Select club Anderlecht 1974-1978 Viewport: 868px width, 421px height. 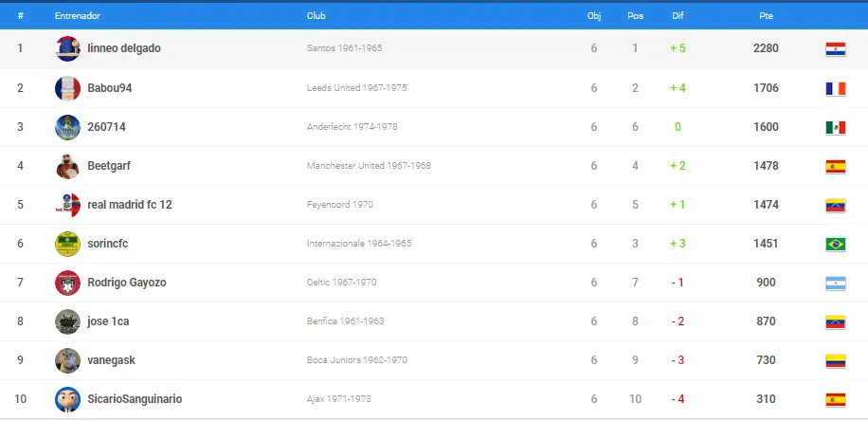tap(353, 127)
